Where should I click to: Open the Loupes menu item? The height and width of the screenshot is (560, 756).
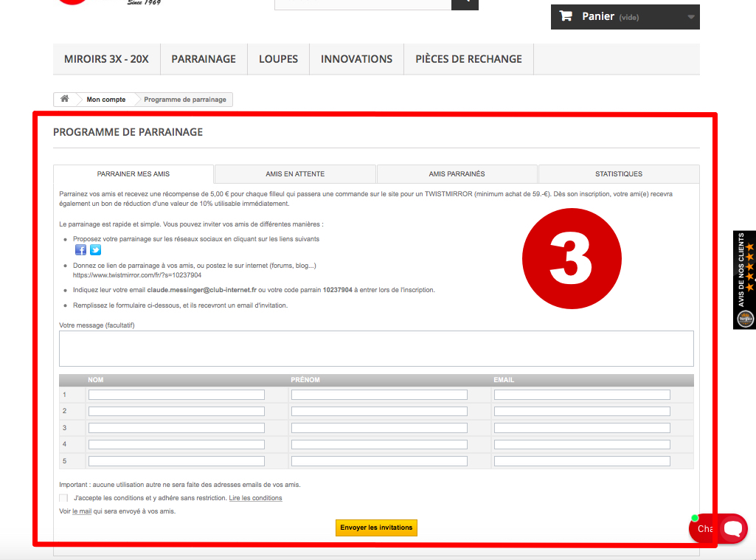278,59
